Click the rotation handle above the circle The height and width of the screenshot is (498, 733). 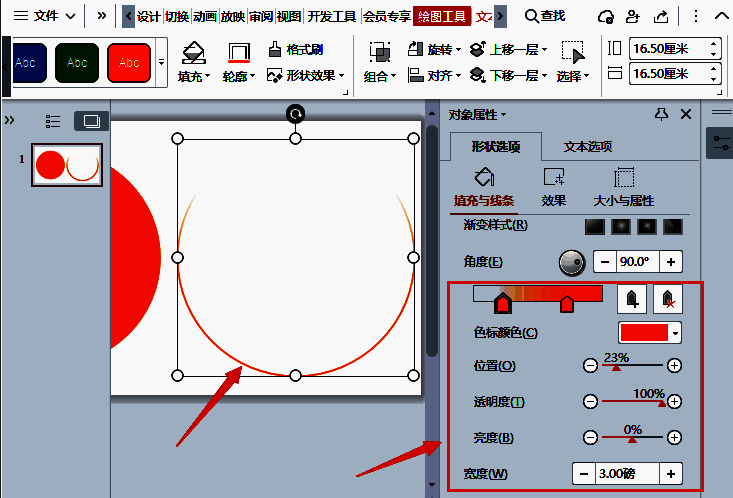click(x=295, y=114)
